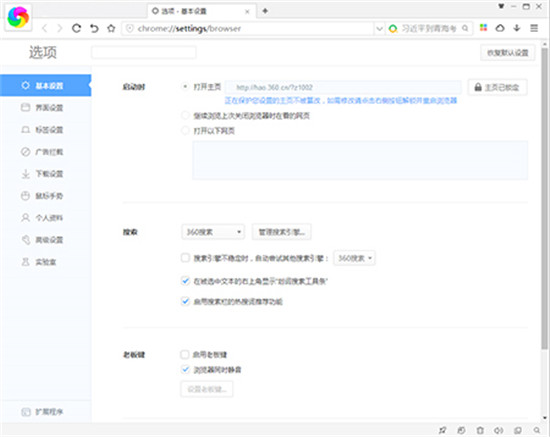This screenshot has height=437, width=550.
Task: Open 鼠标手势 in the sidebar
Action: 46,196
